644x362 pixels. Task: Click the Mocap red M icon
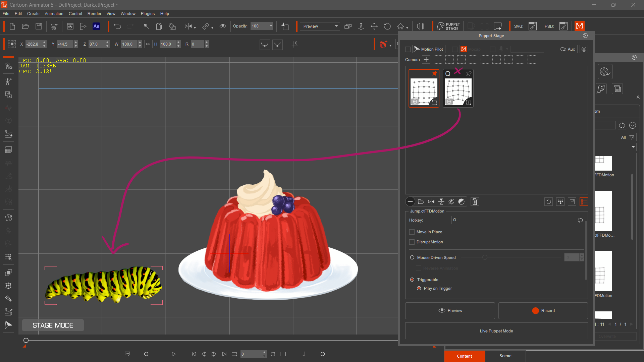point(464,49)
